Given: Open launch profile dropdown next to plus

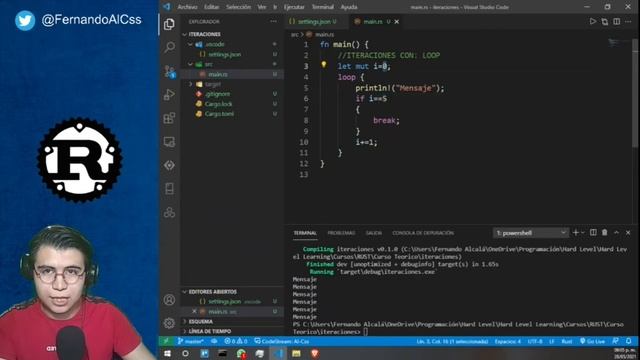Looking at the screenshot, I should [583, 232].
